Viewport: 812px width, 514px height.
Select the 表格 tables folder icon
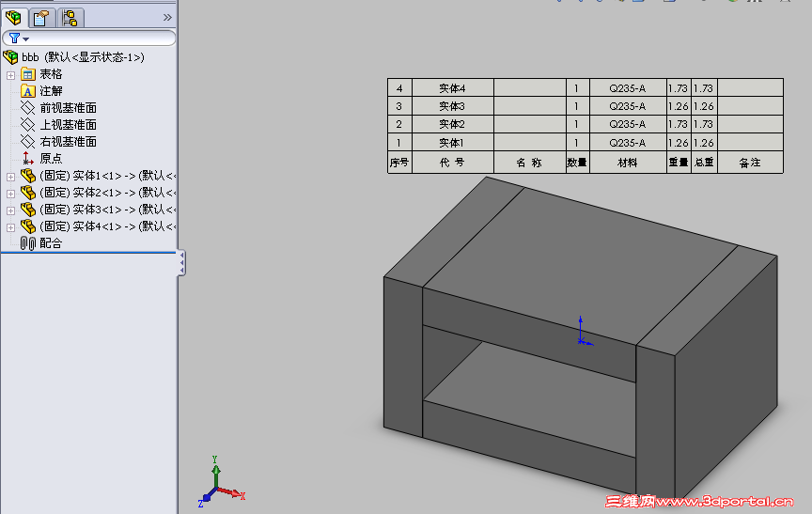[x=28, y=74]
